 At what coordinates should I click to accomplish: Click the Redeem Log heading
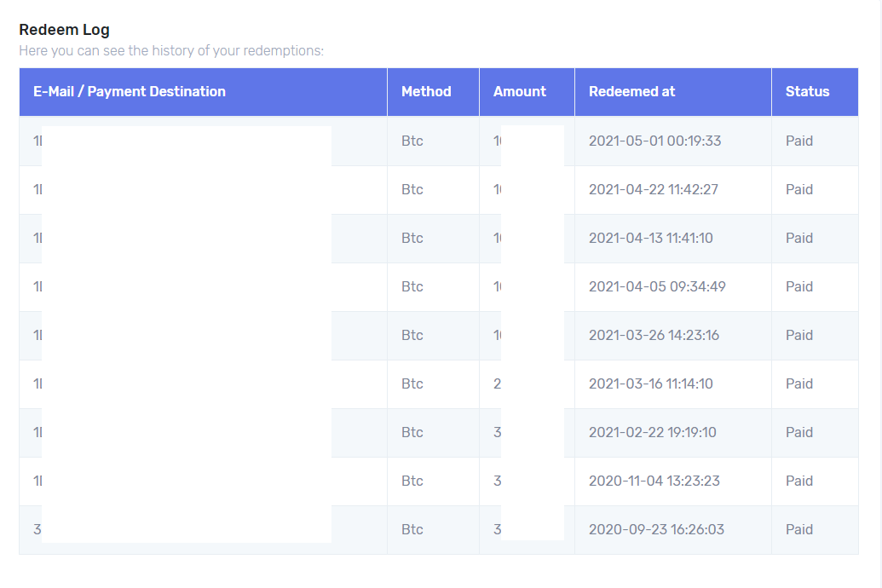pos(64,30)
